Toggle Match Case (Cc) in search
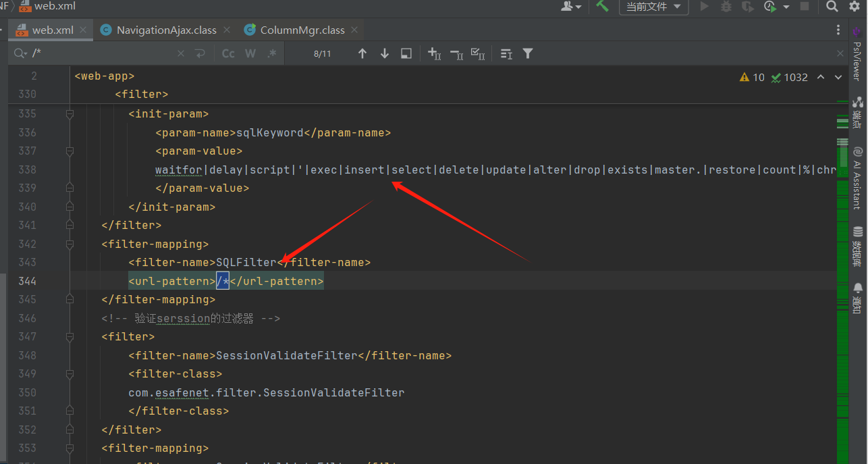 [x=228, y=53]
